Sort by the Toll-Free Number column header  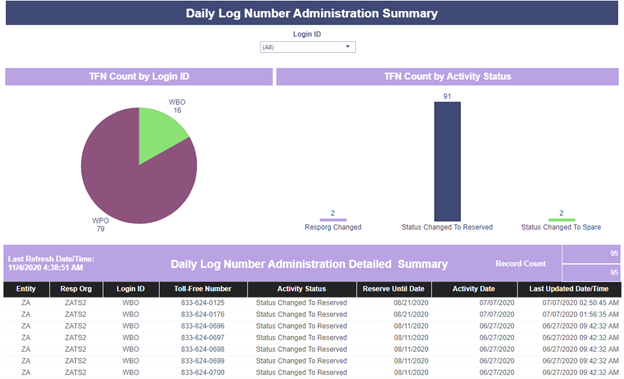203,289
